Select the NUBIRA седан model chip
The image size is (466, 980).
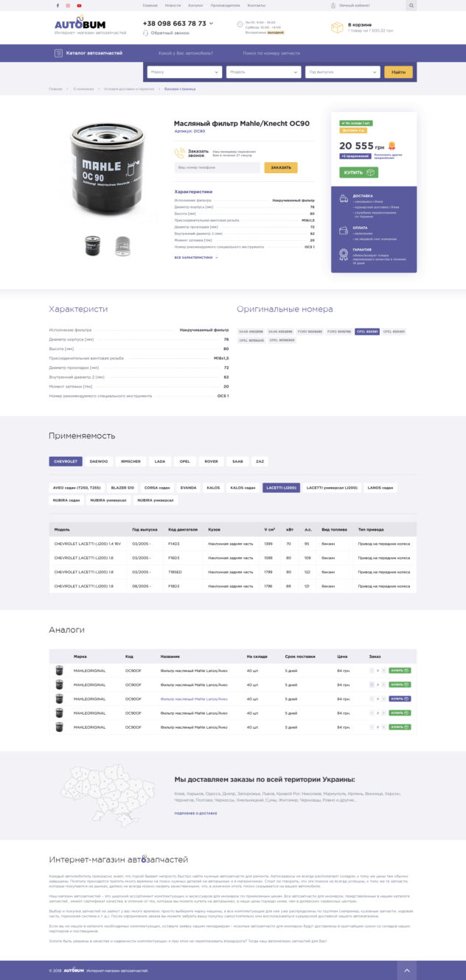pyautogui.click(x=66, y=500)
